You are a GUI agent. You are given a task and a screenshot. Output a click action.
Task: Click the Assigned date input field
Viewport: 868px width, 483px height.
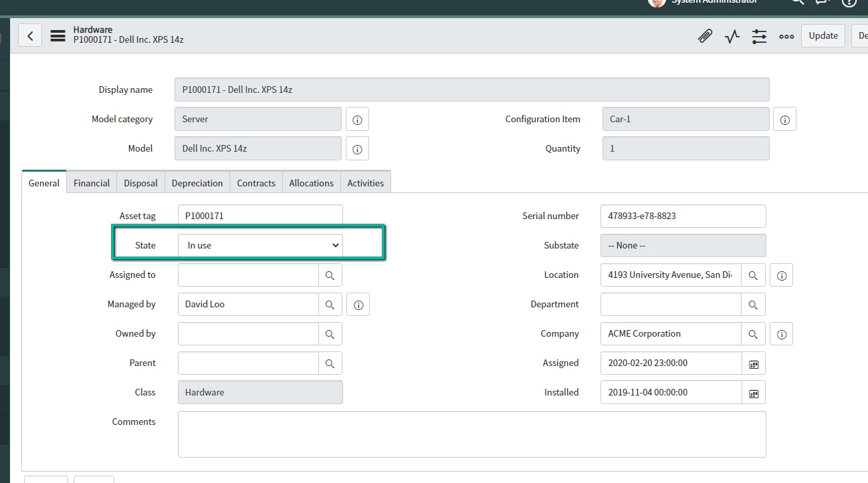pyautogui.click(x=671, y=363)
